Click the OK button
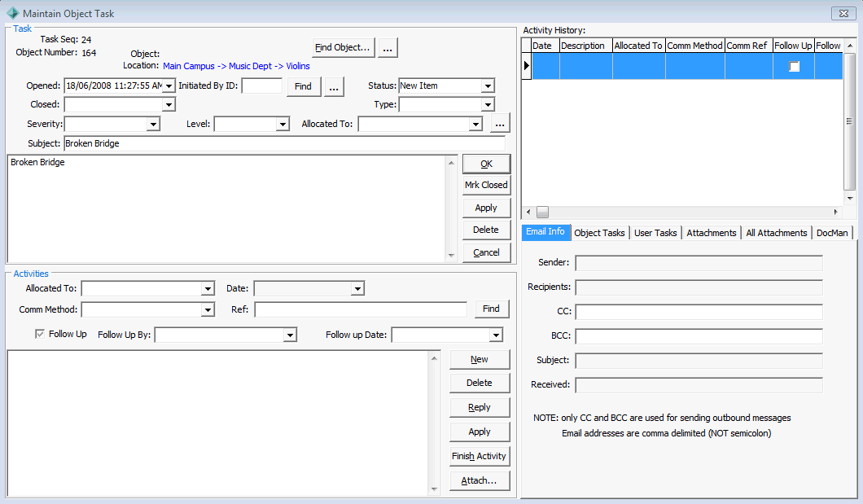The image size is (863, 504). [x=487, y=164]
